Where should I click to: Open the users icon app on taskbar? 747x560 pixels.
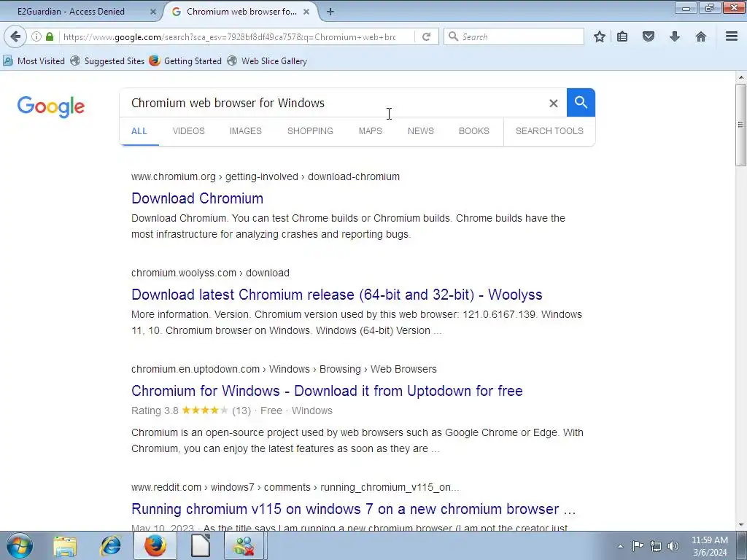click(244, 546)
